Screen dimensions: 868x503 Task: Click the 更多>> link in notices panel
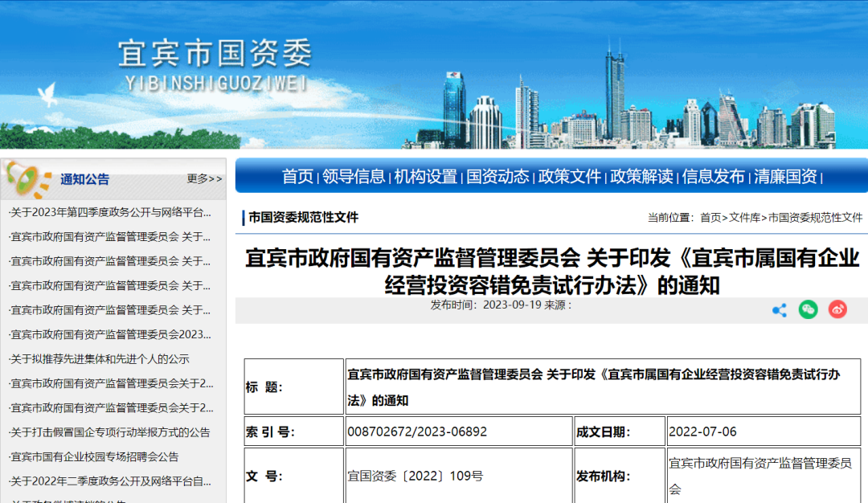click(x=204, y=178)
